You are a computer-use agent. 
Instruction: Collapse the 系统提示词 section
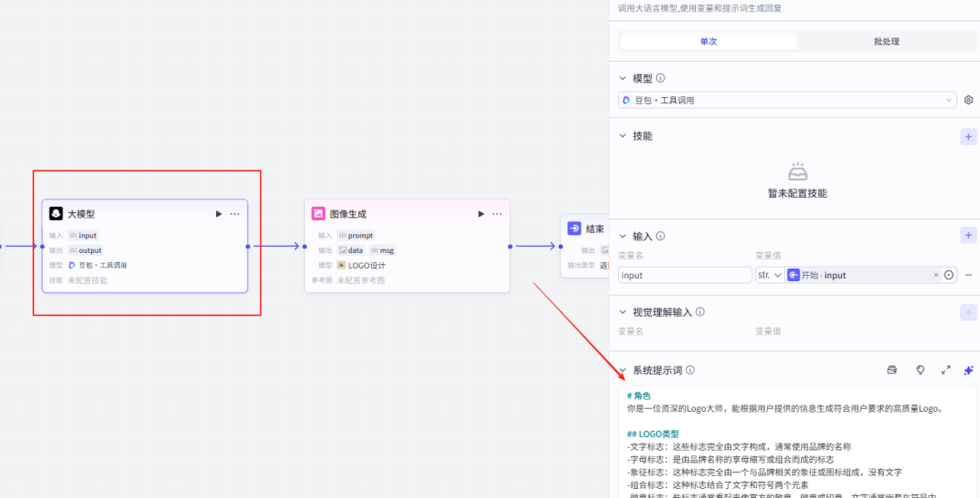(622, 370)
